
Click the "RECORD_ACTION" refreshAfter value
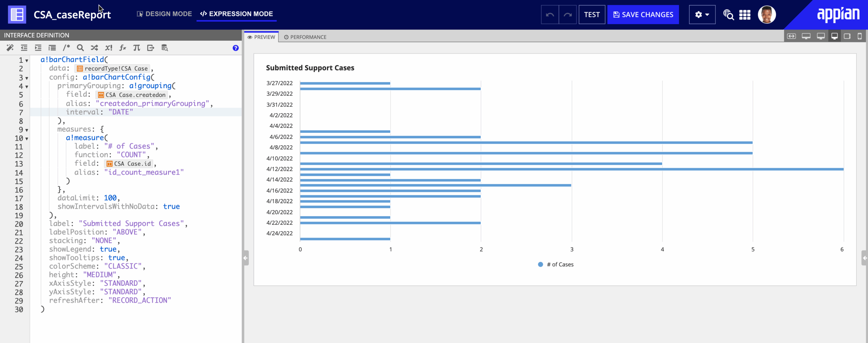click(140, 301)
